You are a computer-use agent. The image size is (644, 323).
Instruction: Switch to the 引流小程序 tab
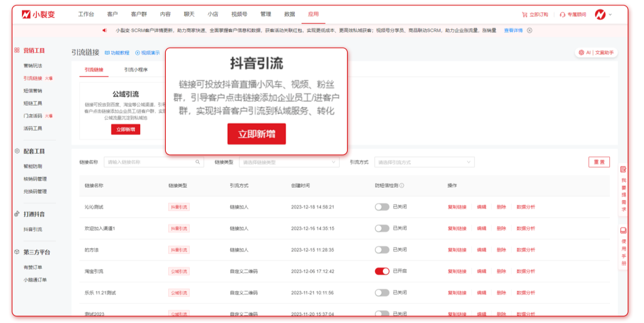pyautogui.click(x=136, y=70)
